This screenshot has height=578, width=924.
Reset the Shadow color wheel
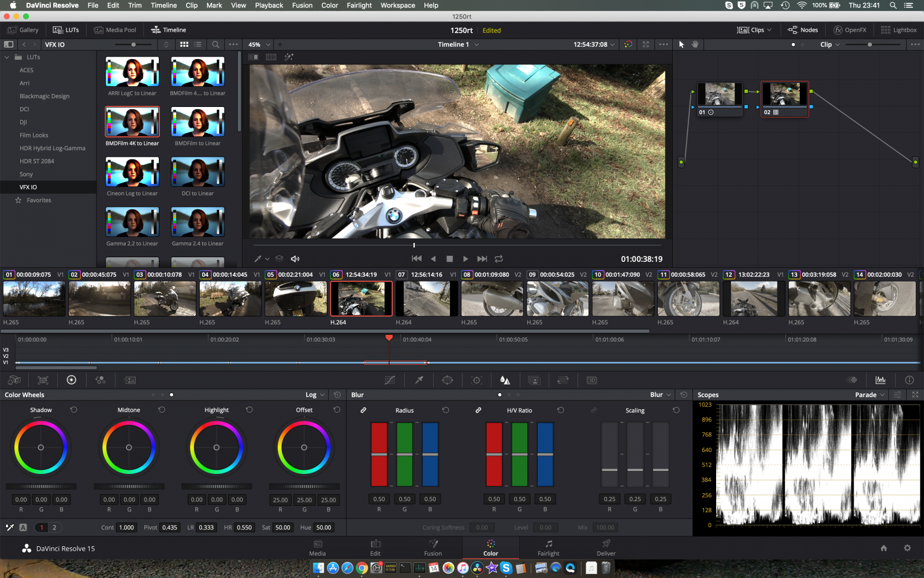(x=74, y=410)
